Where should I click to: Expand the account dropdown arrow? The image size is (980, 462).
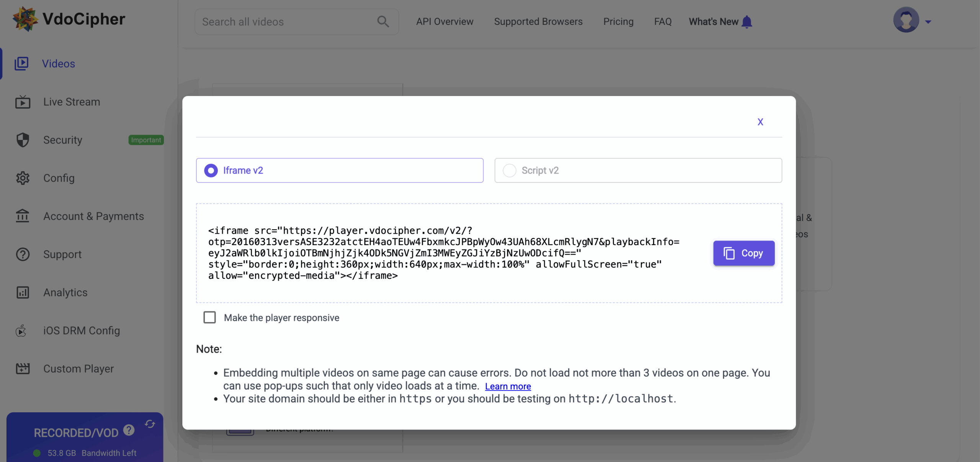click(x=928, y=22)
